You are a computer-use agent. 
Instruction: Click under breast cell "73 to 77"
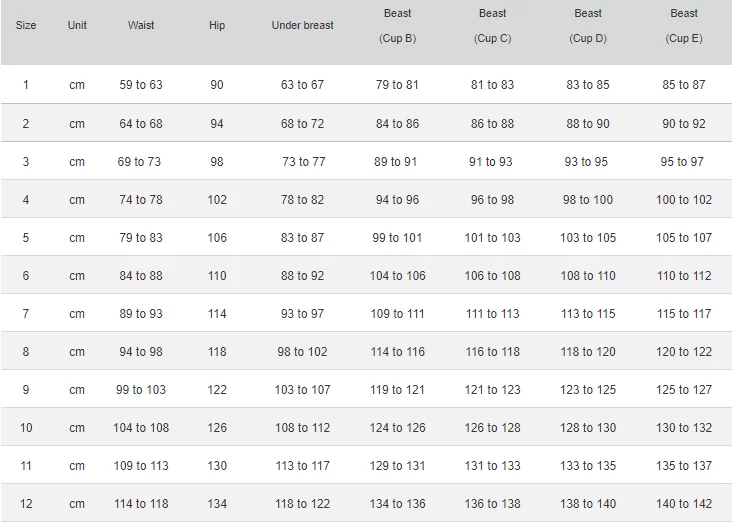[x=303, y=162]
